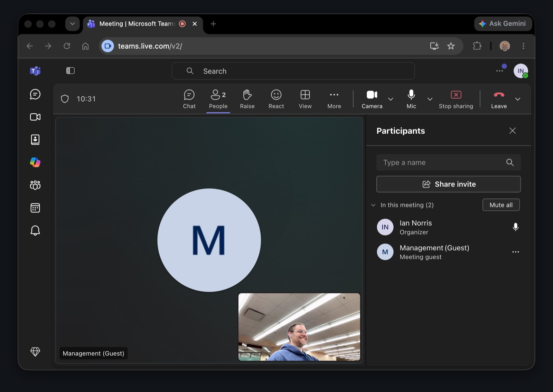Screen dimensions: 553x392
Task: Open the Meet video icon in sidebar
Action: 35,117
